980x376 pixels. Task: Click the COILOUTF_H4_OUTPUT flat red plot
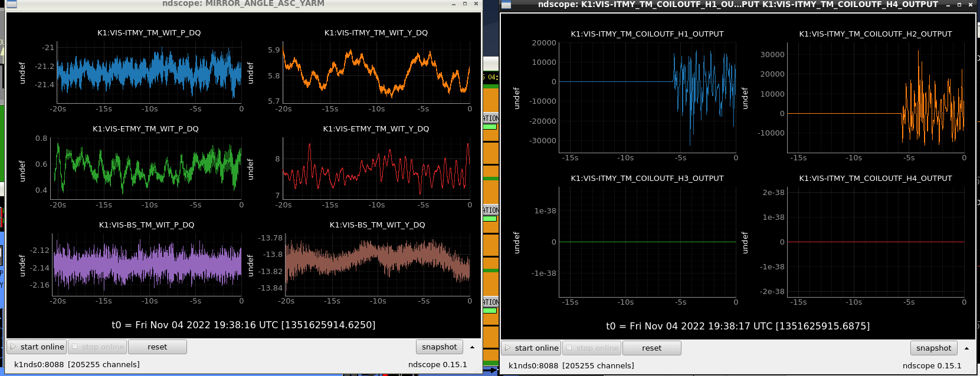876,242
